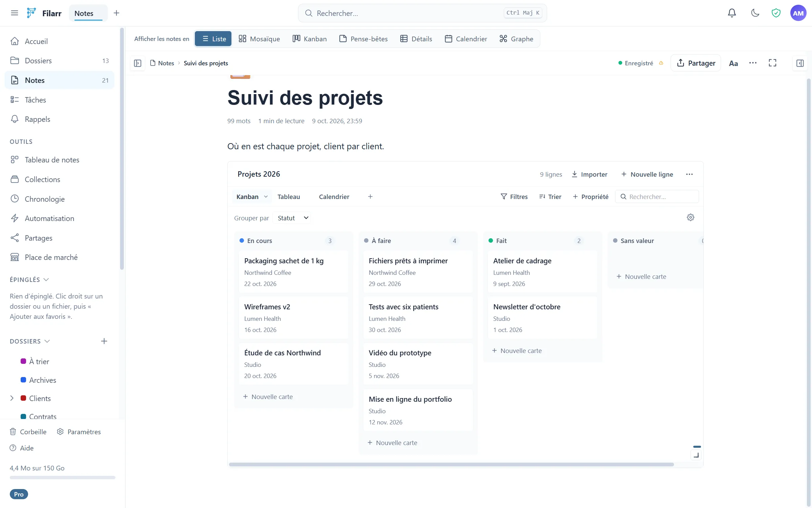This screenshot has height=508, width=812.
Task: Open Tableau de notes tool
Action: click(60, 160)
